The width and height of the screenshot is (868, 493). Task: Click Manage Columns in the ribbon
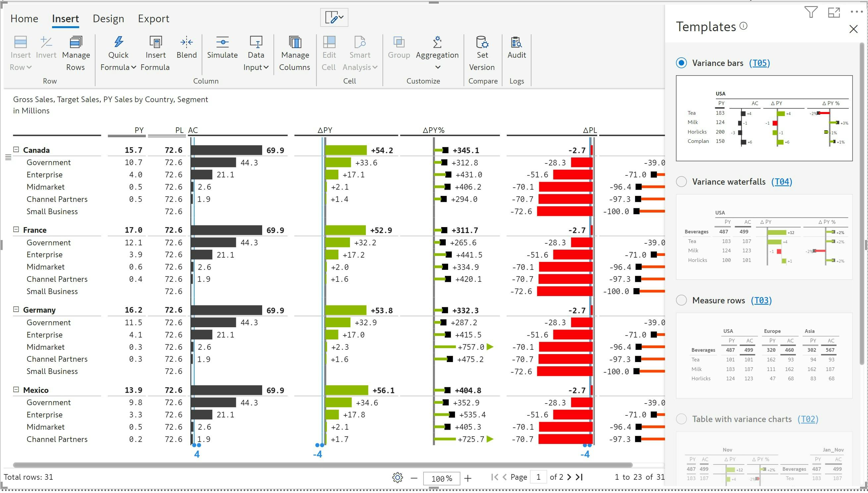295,42
